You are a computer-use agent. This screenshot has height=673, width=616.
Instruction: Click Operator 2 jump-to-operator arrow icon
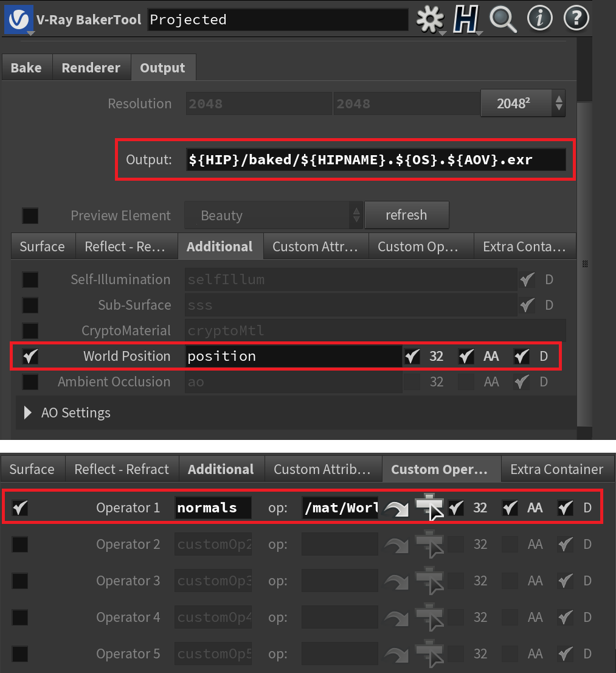point(396,545)
